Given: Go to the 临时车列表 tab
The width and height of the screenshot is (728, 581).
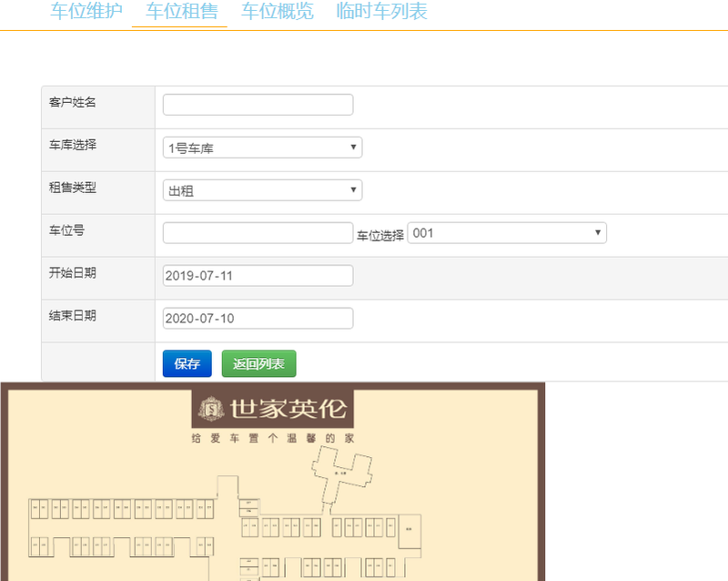Looking at the screenshot, I should coord(381,11).
